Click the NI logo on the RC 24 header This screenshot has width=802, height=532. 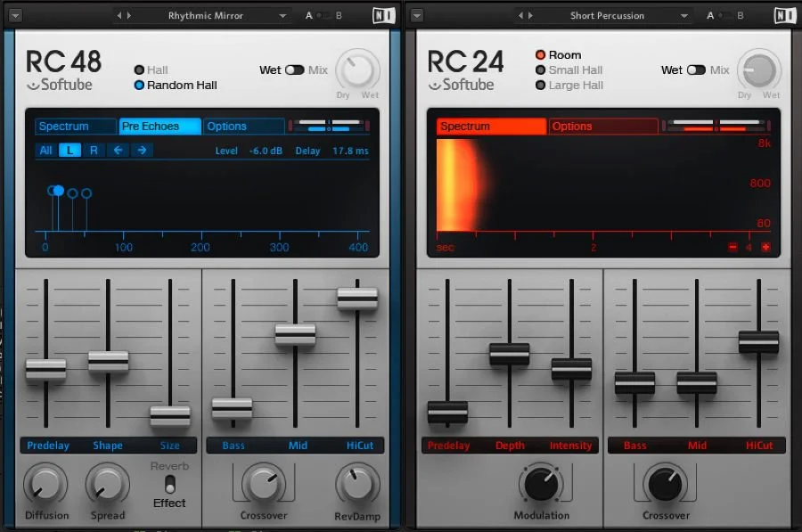(x=786, y=14)
